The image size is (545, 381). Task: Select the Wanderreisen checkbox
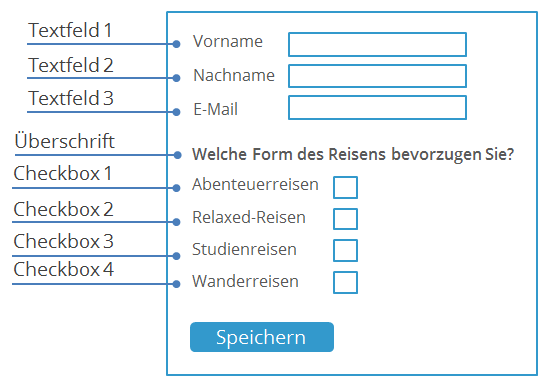345,282
